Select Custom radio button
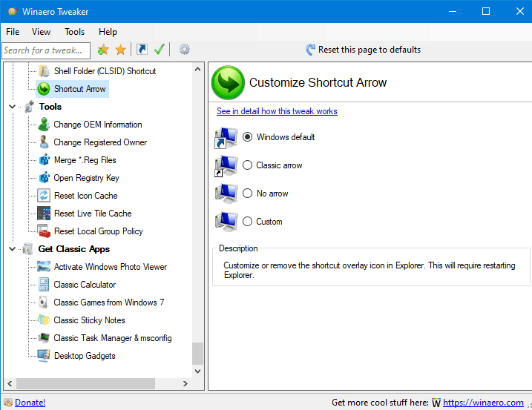The image size is (532, 410). pyautogui.click(x=247, y=222)
